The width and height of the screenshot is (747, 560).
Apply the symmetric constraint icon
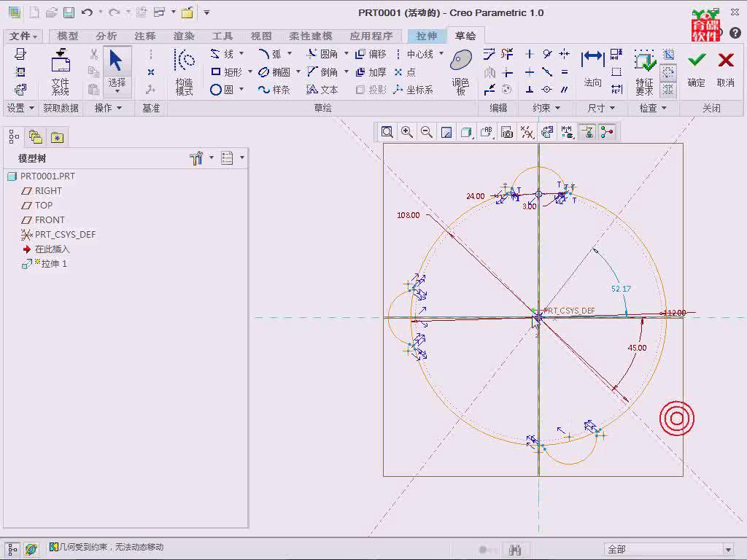point(565,54)
